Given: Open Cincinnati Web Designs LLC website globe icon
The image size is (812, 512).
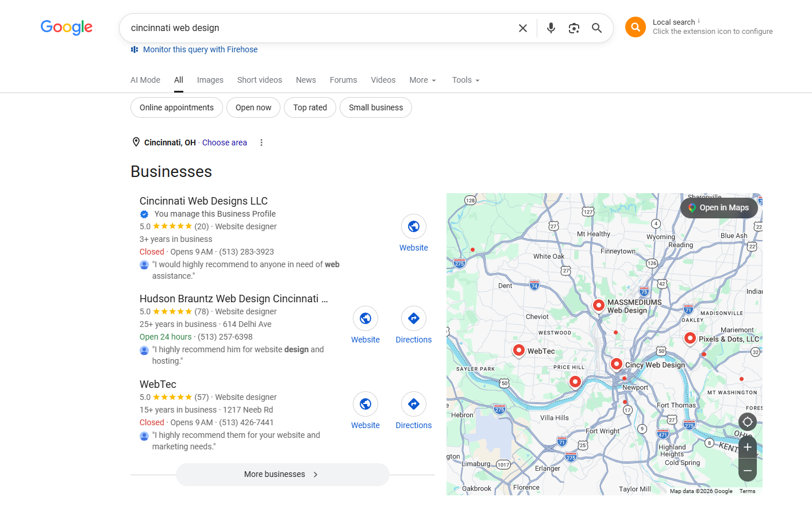Looking at the screenshot, I should [414, 226].
